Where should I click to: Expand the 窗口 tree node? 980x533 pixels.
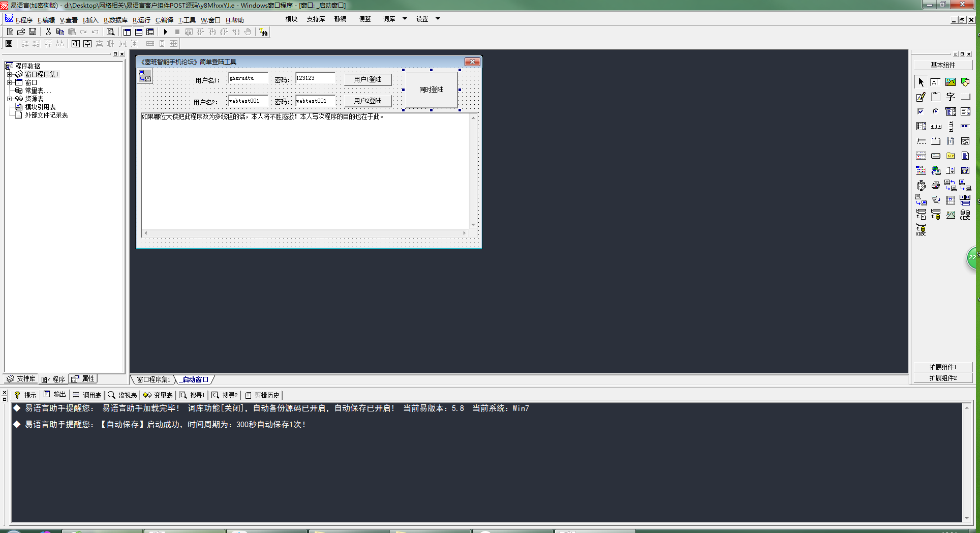pos(9,82)
